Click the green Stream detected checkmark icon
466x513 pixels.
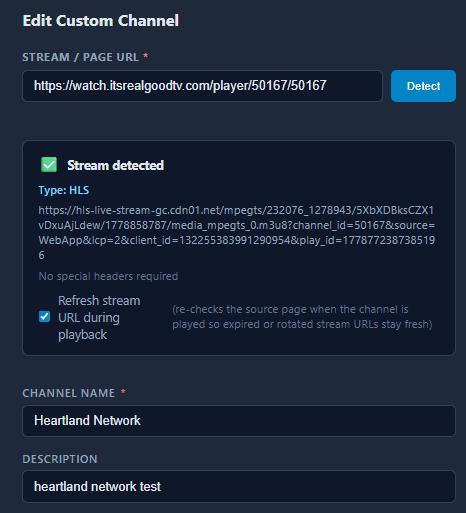(49, 165)
